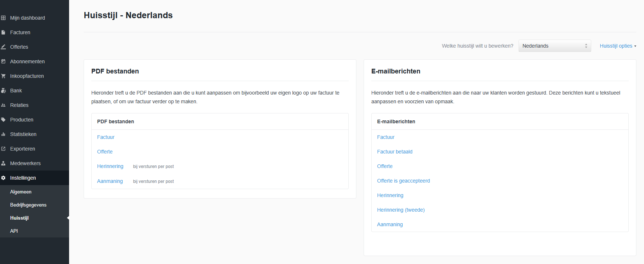Select the Bedrijfsgegevens settings submenu item
Image resolution: width=644 pixels, height=264 pixels.
click(x=28, y=205)
